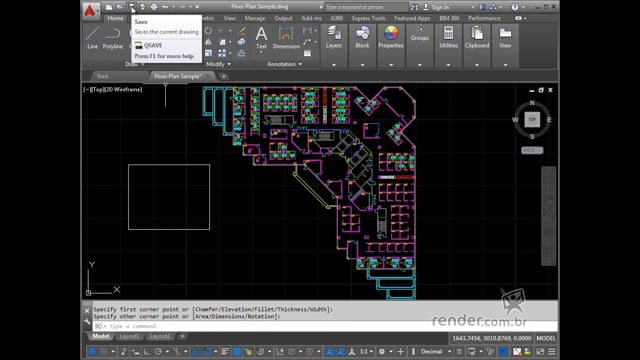Screen dimensions: 640x360
Task: Click the binoculars search icon
Action: (414, 7)
